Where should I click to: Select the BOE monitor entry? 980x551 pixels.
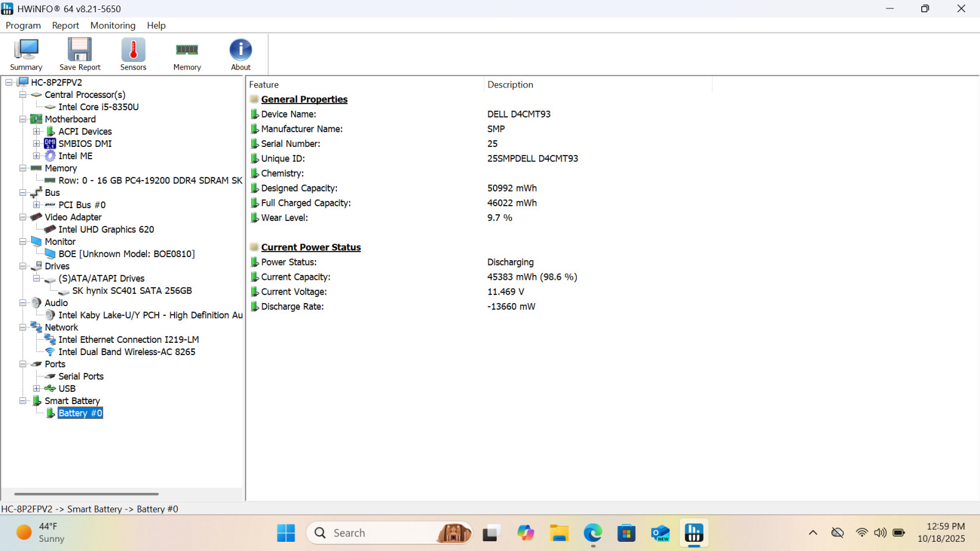click(x=127, y=253)
